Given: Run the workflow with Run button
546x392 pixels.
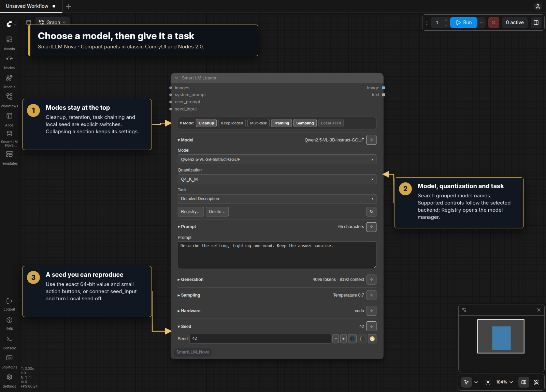Looking at the screenshot, I should coord(464,22).
